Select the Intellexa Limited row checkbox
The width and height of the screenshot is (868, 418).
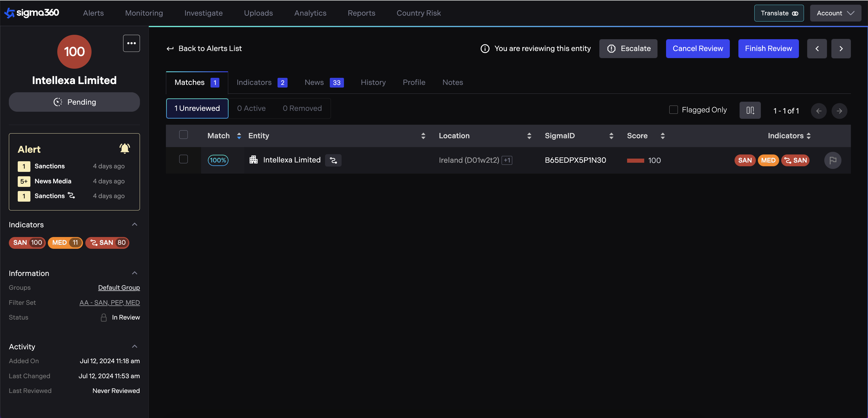[183, 159]
